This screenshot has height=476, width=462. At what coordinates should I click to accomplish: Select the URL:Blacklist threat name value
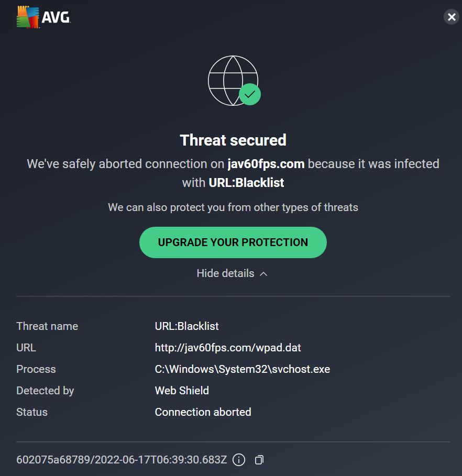coord(186,326)
